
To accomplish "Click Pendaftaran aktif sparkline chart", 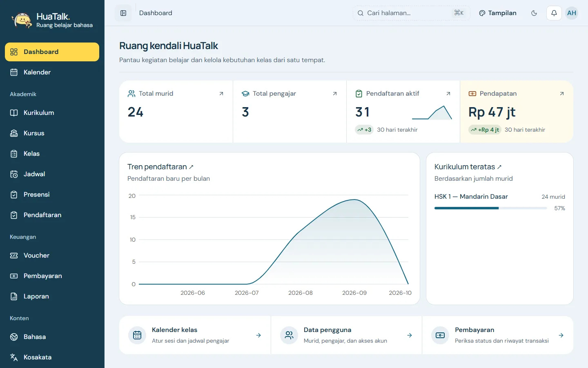I will click(x=432, y=112).
